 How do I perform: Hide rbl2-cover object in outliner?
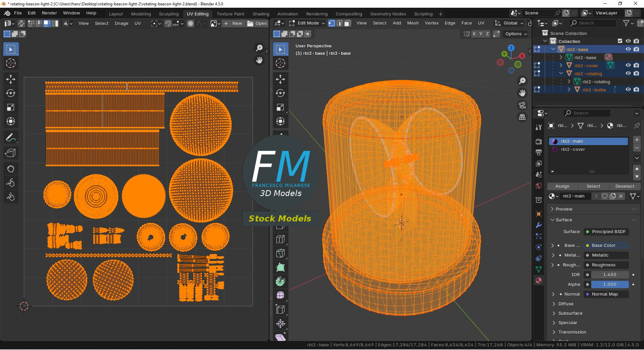point(628,65)
